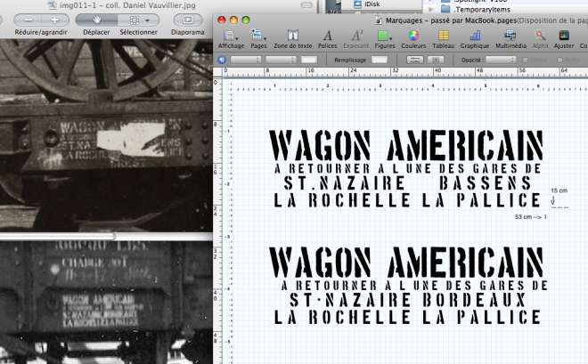Click the Preview image file title icon

click(x=53, y=5)
